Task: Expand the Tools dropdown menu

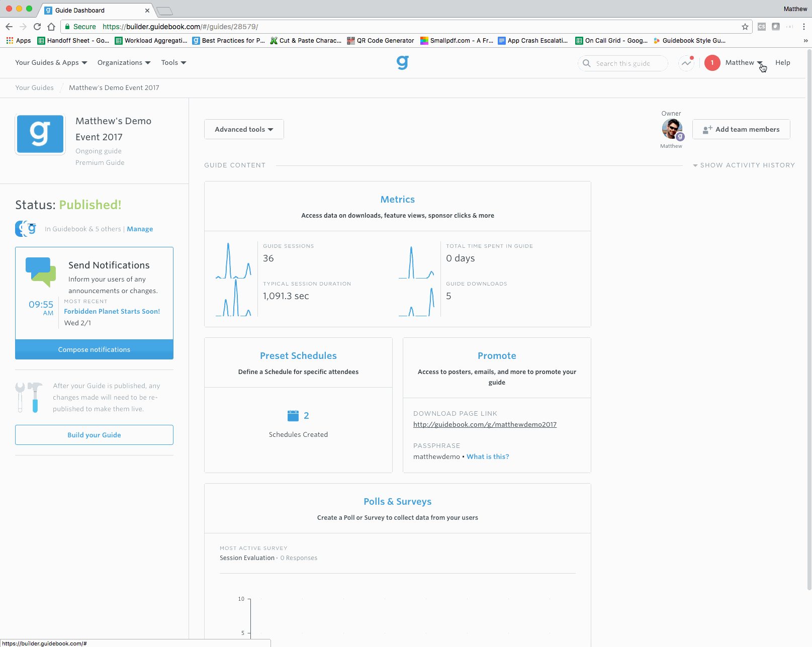Action: coord(174,63)
